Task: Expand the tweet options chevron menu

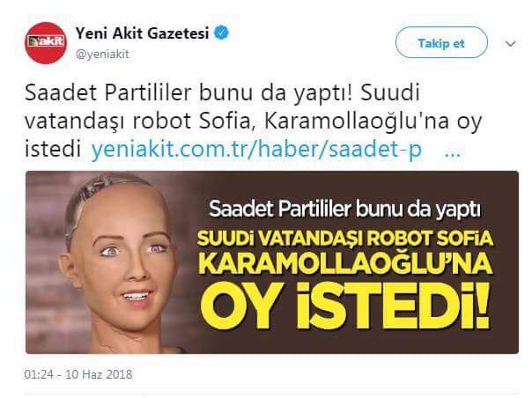Action: (x=510, y=43)
